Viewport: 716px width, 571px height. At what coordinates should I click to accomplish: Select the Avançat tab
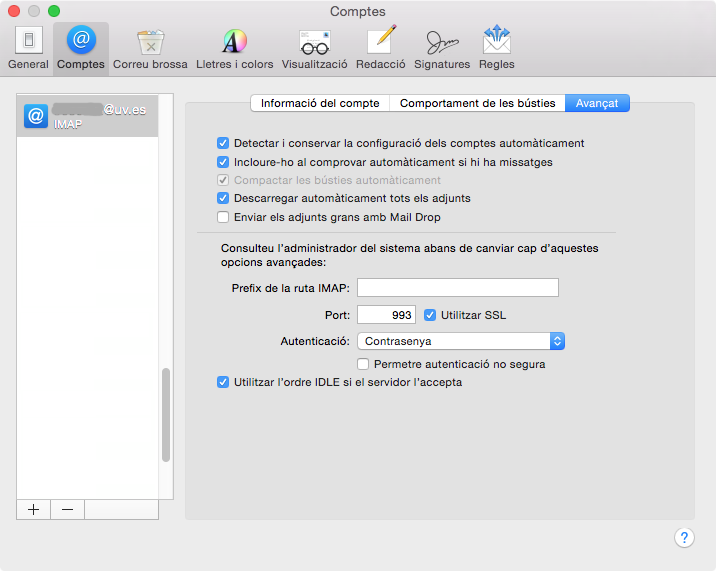coord(597,103)
